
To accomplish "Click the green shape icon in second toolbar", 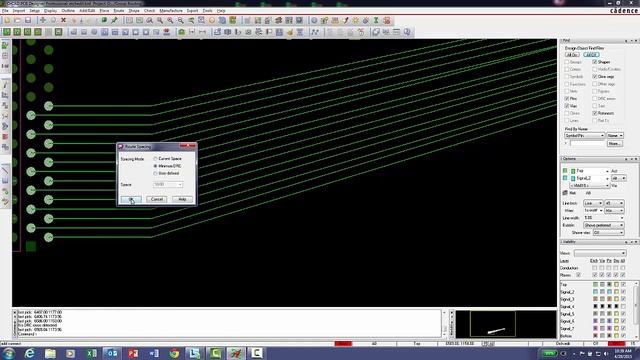I will click(181, 31).
